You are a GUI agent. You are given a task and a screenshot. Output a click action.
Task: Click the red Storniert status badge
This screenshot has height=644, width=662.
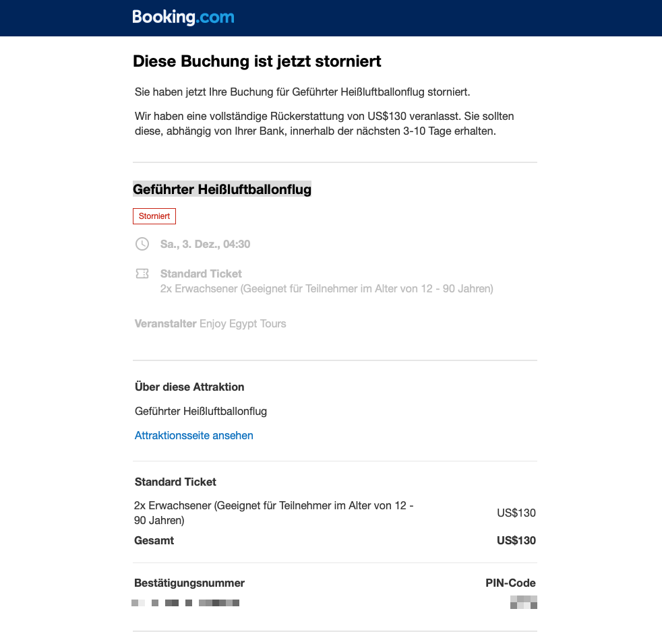point(154,216)
